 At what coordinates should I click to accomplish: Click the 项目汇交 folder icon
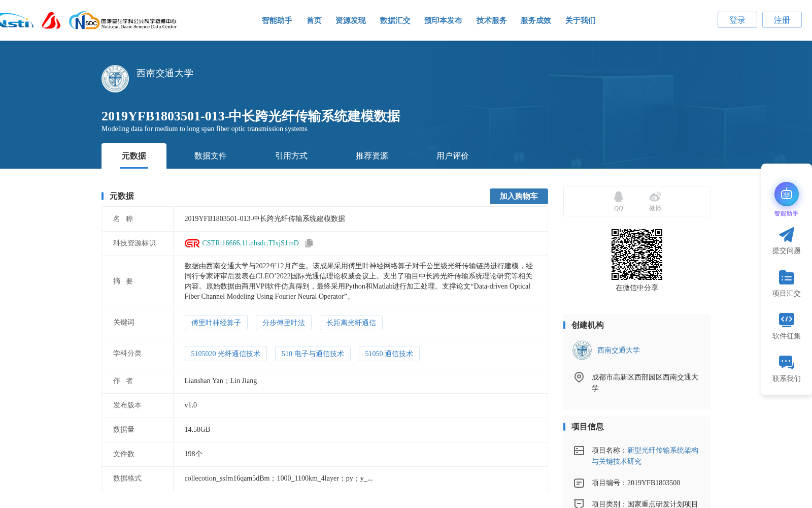(x=786, y=277)
